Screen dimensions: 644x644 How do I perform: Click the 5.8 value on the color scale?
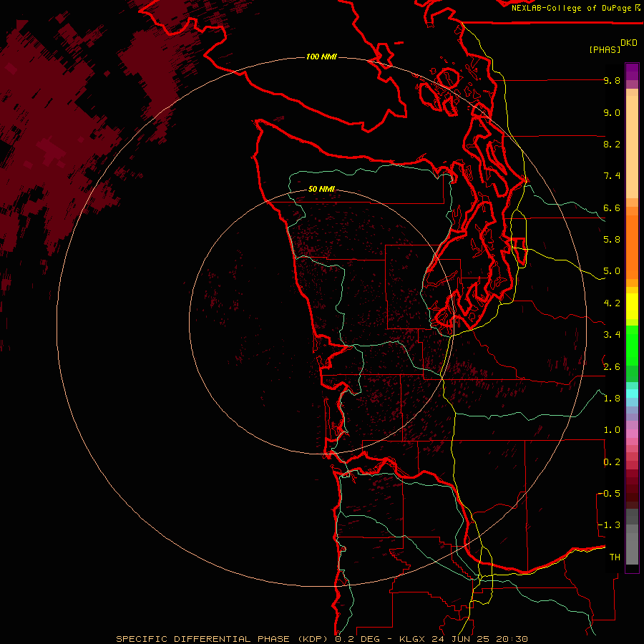point(612,240)
